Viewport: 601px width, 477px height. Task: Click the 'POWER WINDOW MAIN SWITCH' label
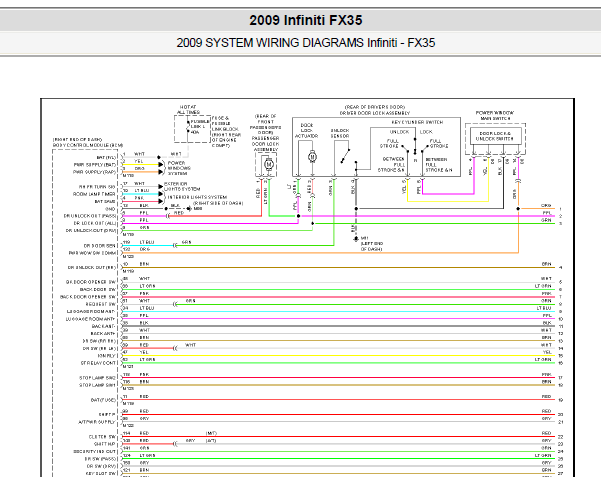coord(495,115)
